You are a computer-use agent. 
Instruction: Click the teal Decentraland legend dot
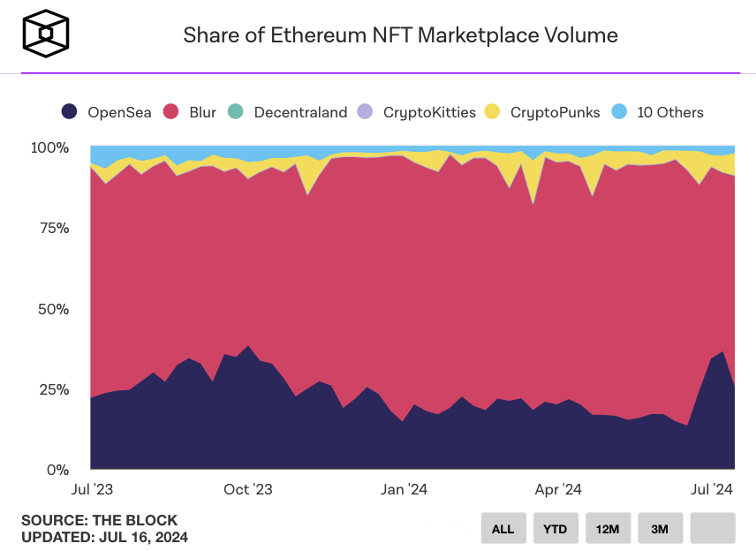[x=235, y=112]
